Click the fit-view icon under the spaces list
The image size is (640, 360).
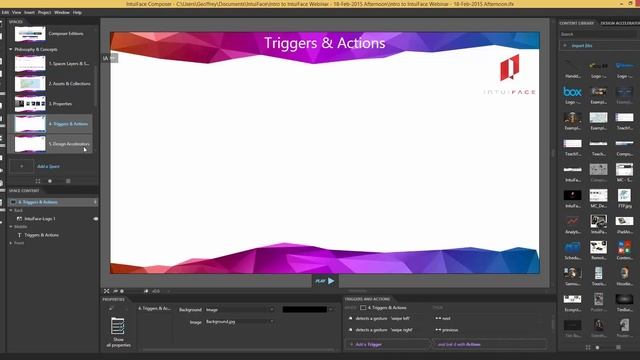[38, 181]
